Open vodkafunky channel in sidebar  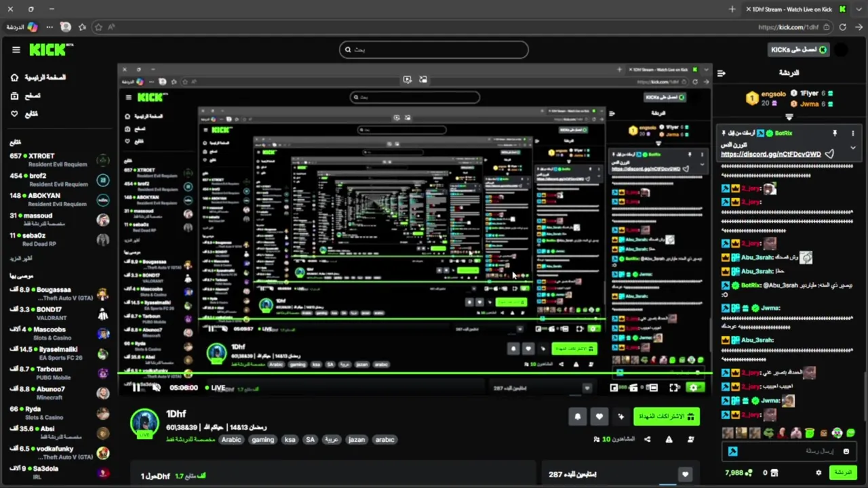tap(59, 452)
